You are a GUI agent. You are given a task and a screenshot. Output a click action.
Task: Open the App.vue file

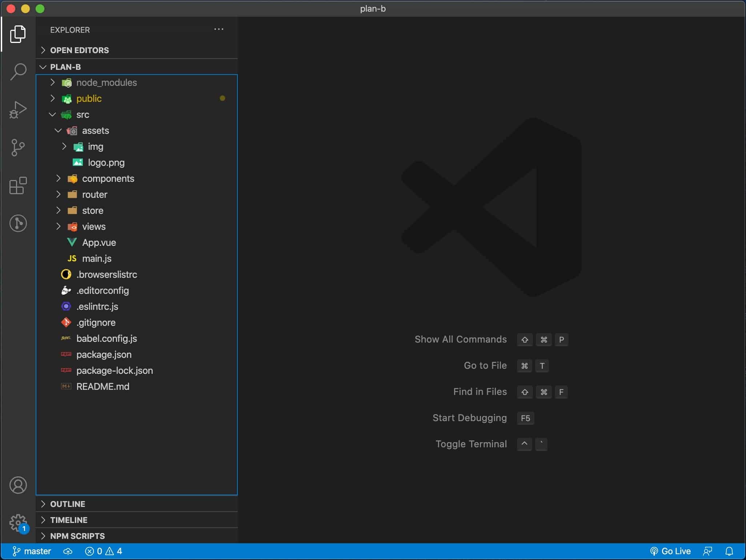click(x=99, y=243)
